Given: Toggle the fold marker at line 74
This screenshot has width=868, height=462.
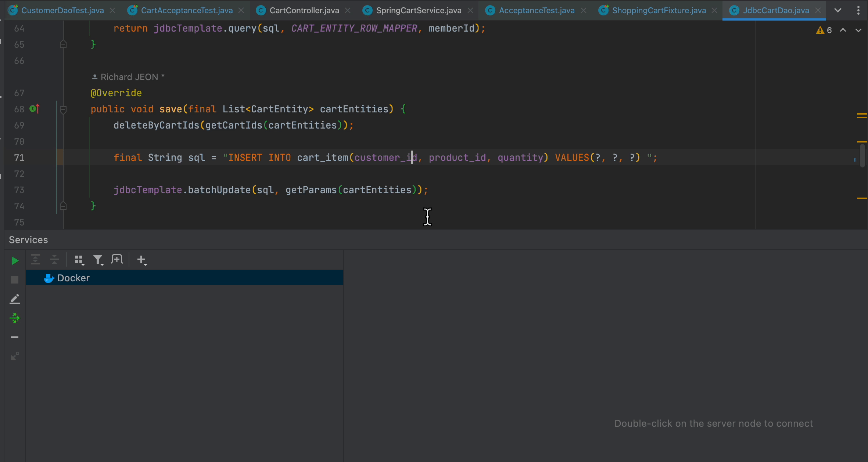Looking at the screenshot, I should [x=63, y=206].
